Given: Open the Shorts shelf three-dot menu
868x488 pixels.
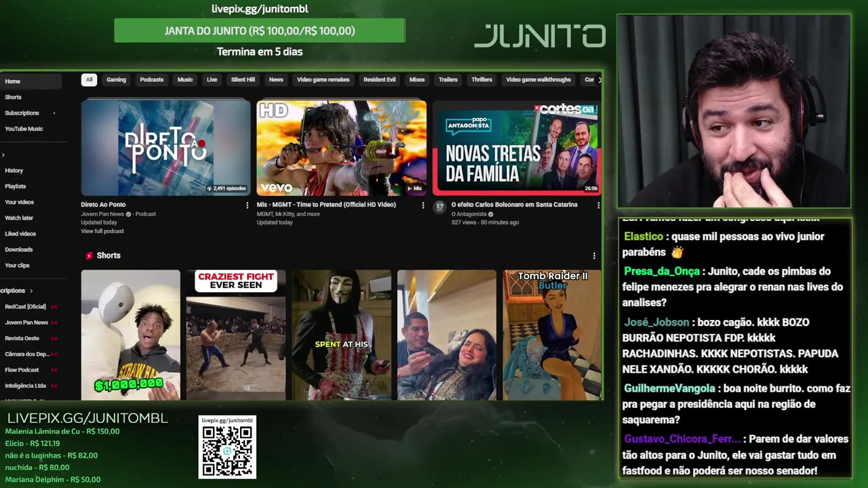Looking at the screenshot, I should (x=594, y=256).
